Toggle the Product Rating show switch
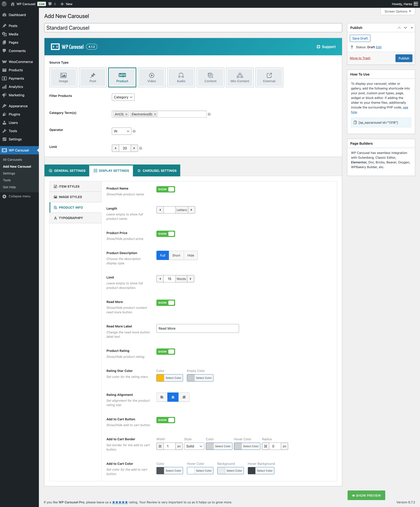 click(166, 351)
